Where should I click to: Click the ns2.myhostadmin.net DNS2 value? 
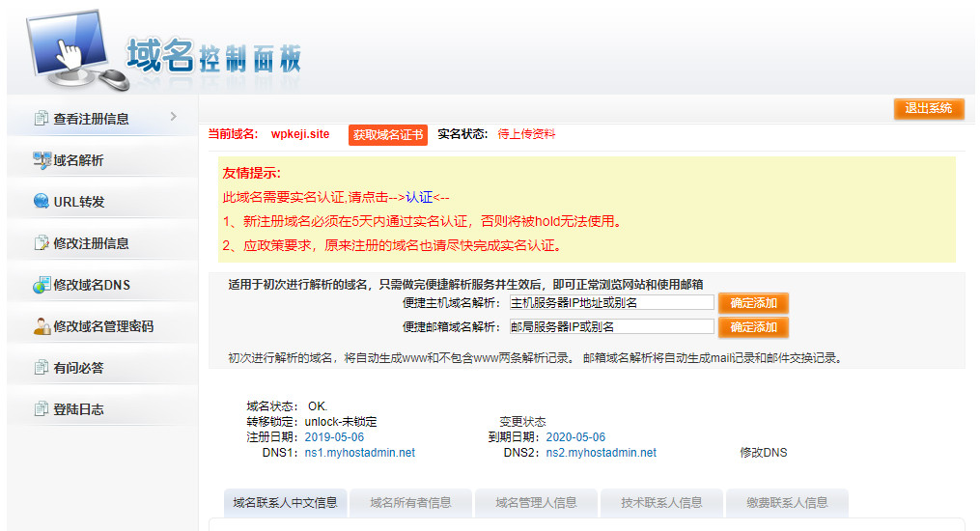point(602,452)
